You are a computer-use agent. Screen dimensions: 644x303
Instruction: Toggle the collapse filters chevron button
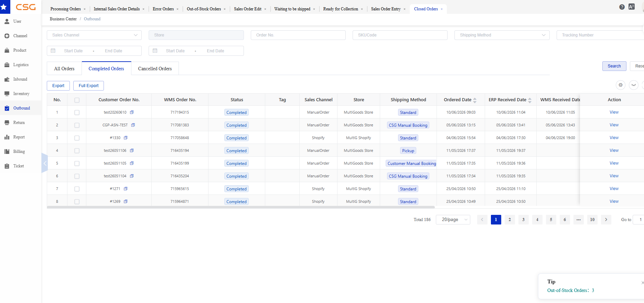coord(634,85)
